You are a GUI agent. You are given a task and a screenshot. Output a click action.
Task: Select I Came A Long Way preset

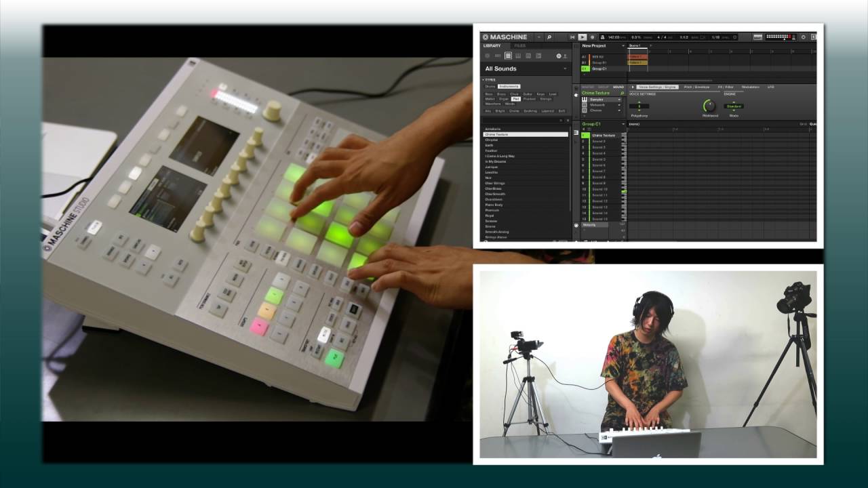coord(500,156)
